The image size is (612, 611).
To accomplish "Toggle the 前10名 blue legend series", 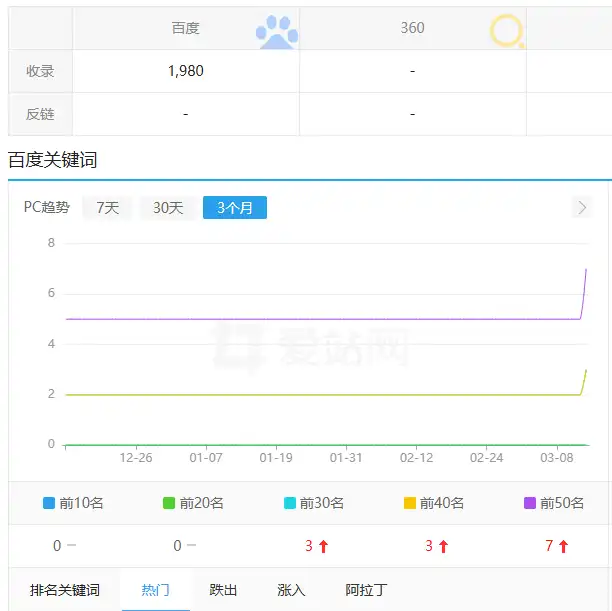I will [73, 503].
